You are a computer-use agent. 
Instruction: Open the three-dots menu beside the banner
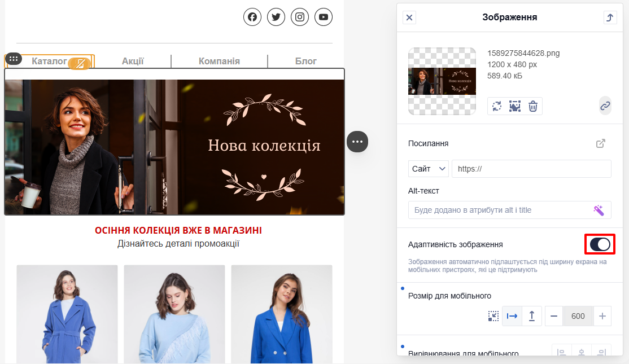click(357, 142)
